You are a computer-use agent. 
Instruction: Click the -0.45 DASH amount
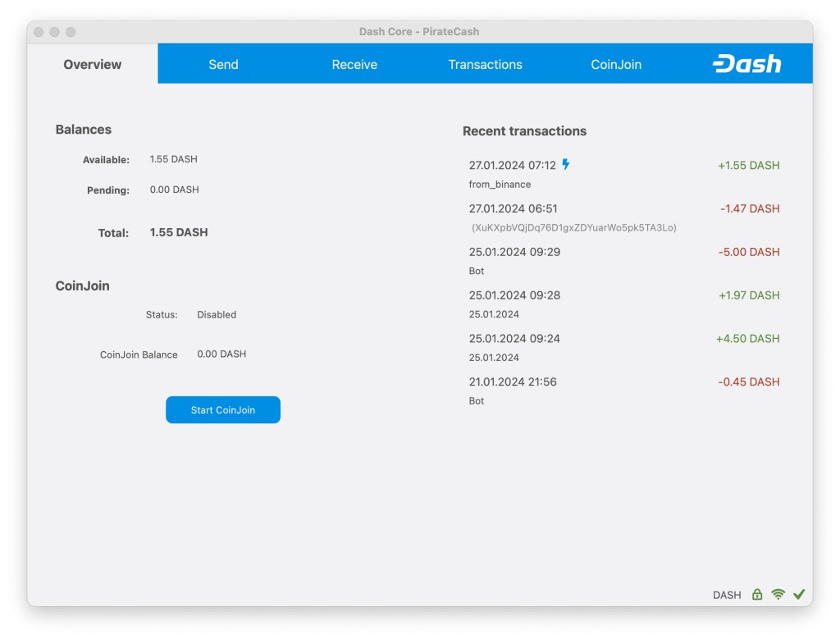748,382
